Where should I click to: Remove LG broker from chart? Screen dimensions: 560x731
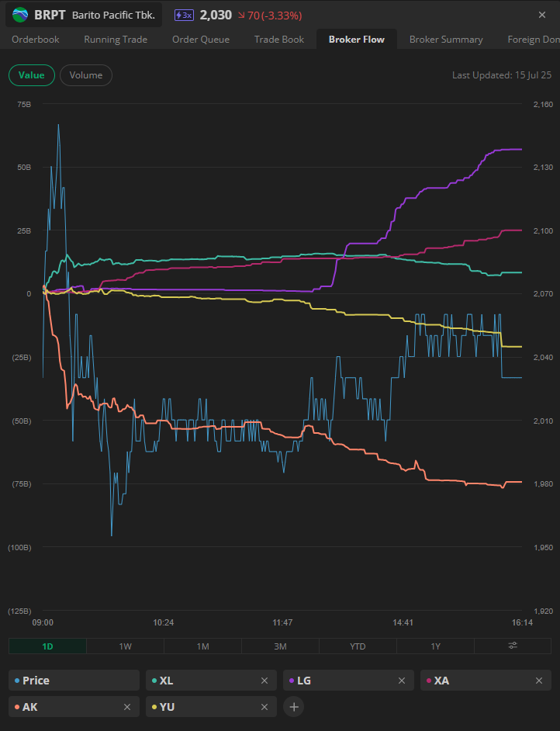(402, 681)
